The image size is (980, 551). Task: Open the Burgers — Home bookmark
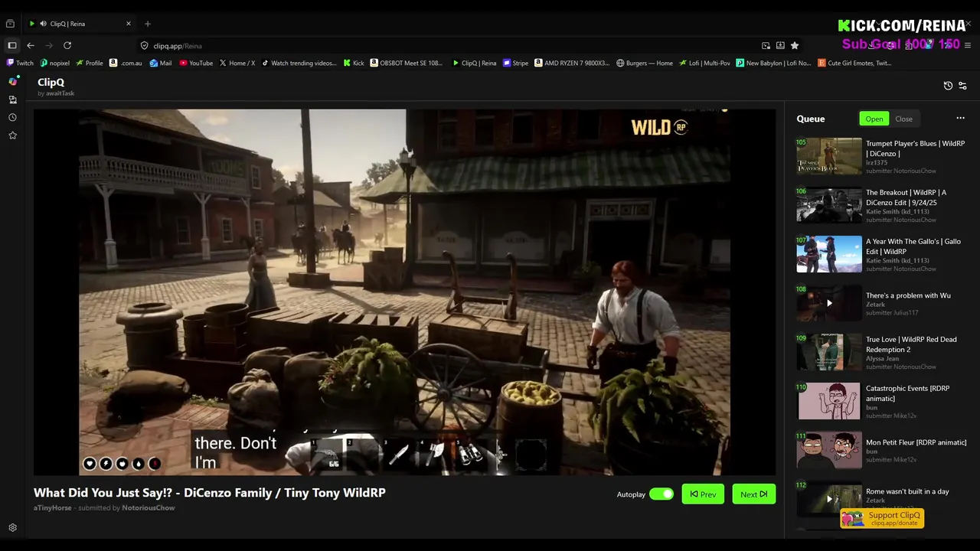[x=645, y=64]
